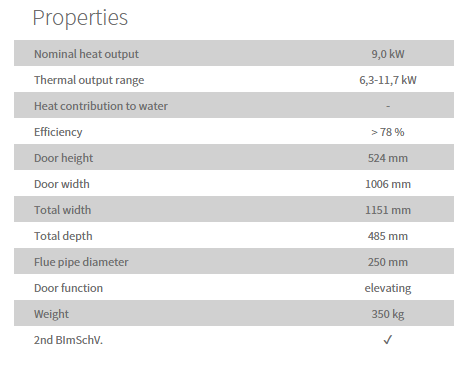Click the 350 kg weight value
Image resolution: width=467 pixels, height=365 pixels.
pos(388,314)
